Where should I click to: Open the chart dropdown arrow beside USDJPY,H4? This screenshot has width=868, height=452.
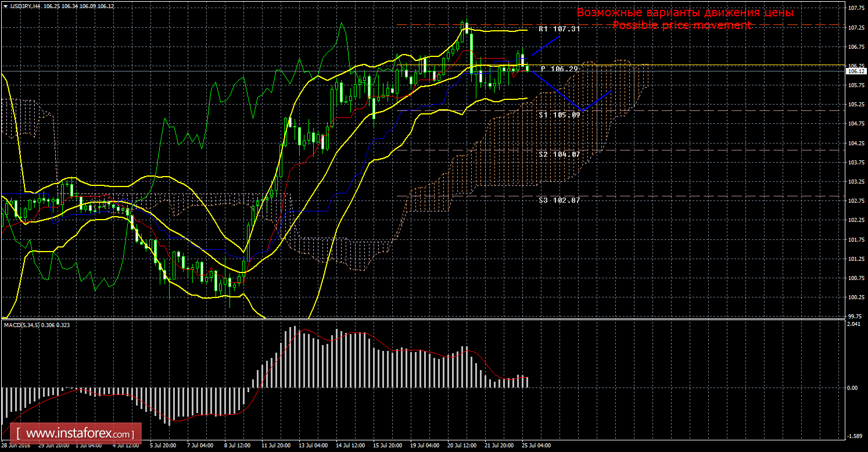(x=5, y=6)
